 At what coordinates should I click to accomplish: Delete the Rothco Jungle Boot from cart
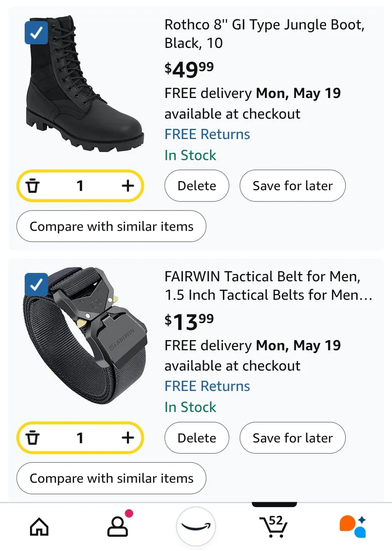[x=196, y=186]
